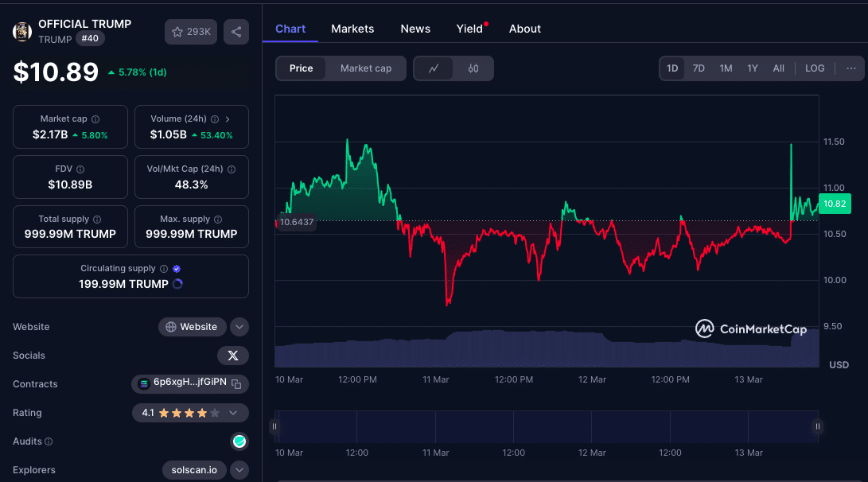Add TRUMP to watchlist via star button
This screenshot has height=482, width=868.
coord(191,32)
